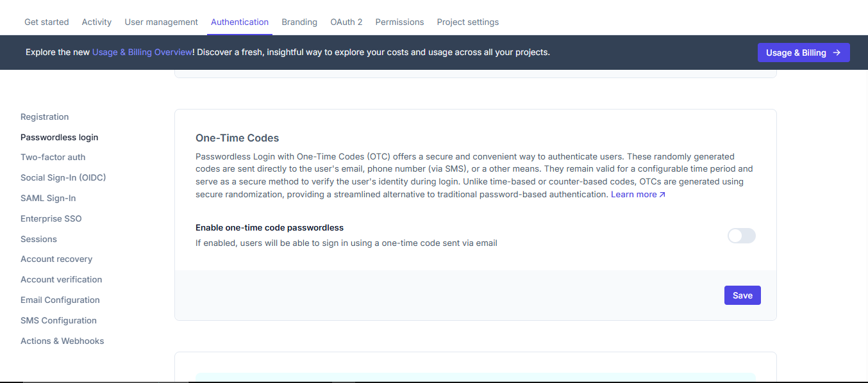
Task: Go to Project settings
Action: point(467,21)
